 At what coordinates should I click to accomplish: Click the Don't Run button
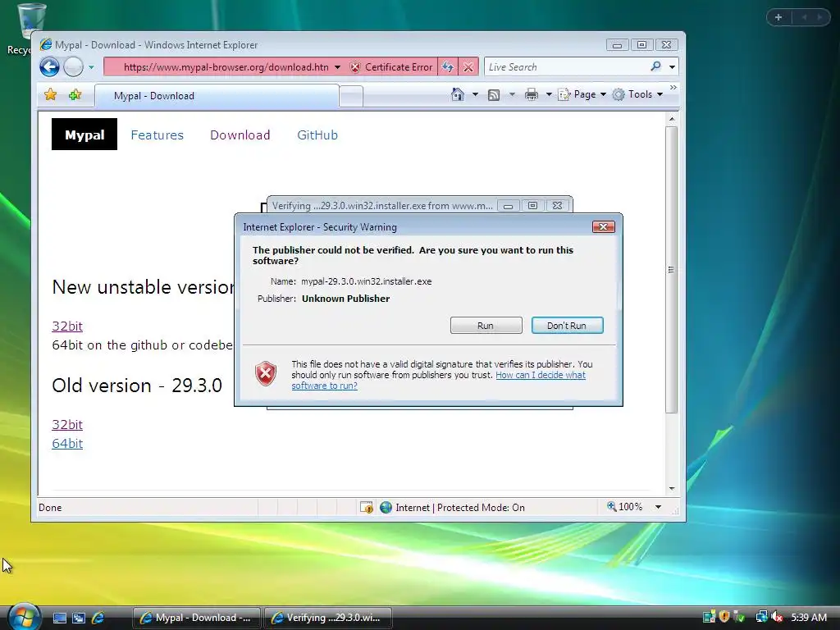(x=568, y=325)
